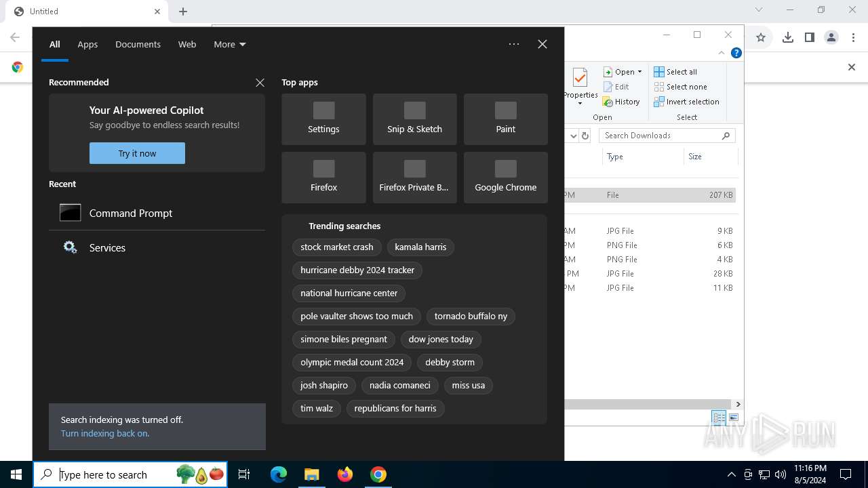The image size is (868, 488).
Task: Switch to Chrome on taskbar
Action: [x=378, y=474]
